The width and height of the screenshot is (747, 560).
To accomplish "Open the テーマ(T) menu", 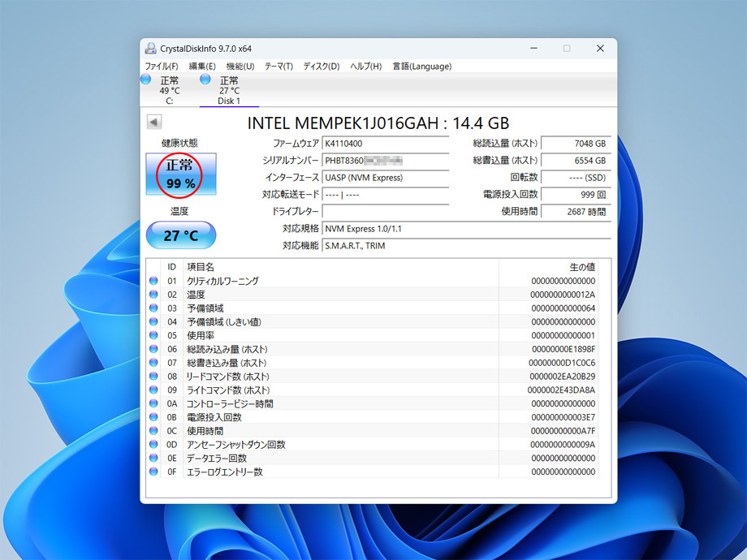I will coord(279,67).
